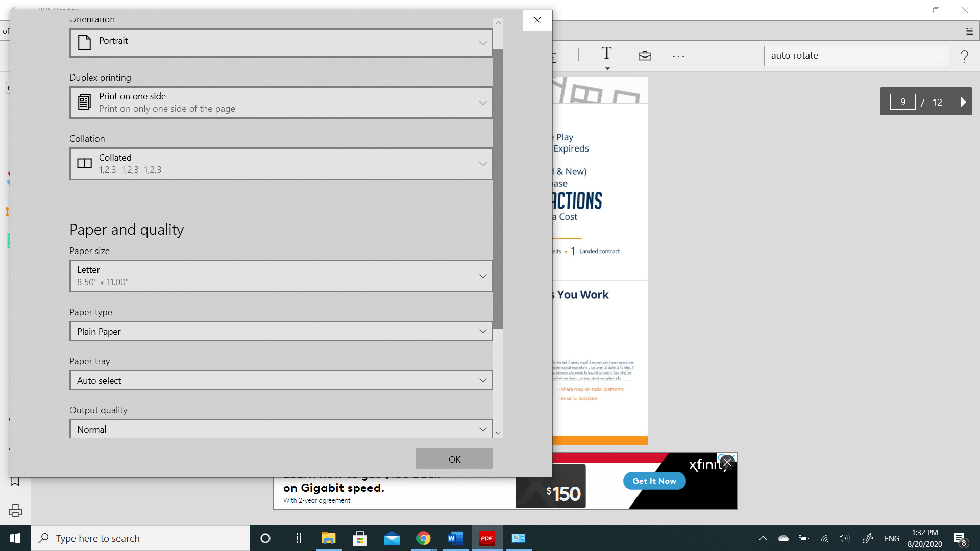Image resolution: width=980 pixels, height=551 pixels.
Task: Go to the next page using the arrow
Action: click(x=964, y=102)
